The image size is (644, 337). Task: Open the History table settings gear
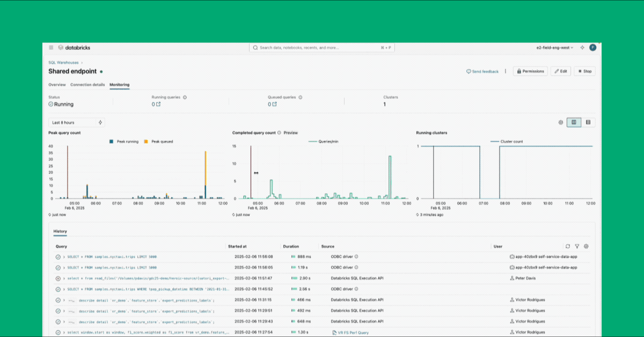[586, 246]
